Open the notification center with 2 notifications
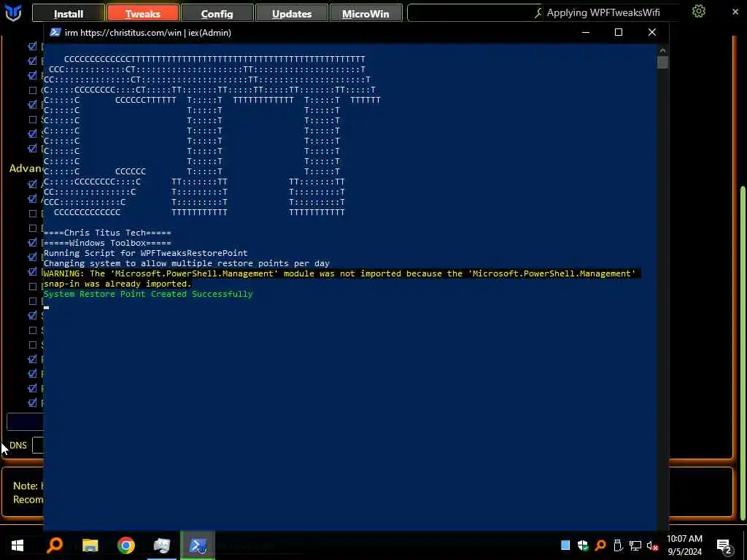Image resolution: width=747 pixels, height=560 pixels. (x=724, y=546)
